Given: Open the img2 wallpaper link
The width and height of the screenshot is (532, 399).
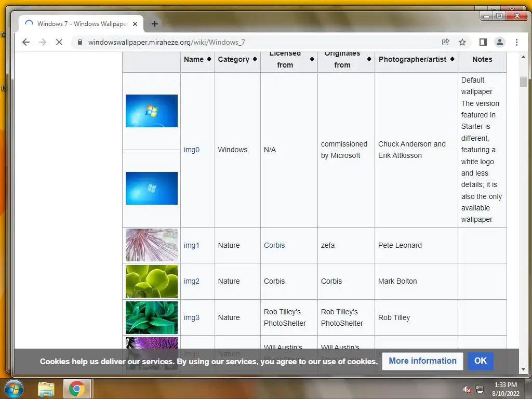Looking at the screenshot, I should (x=192, y=281).
